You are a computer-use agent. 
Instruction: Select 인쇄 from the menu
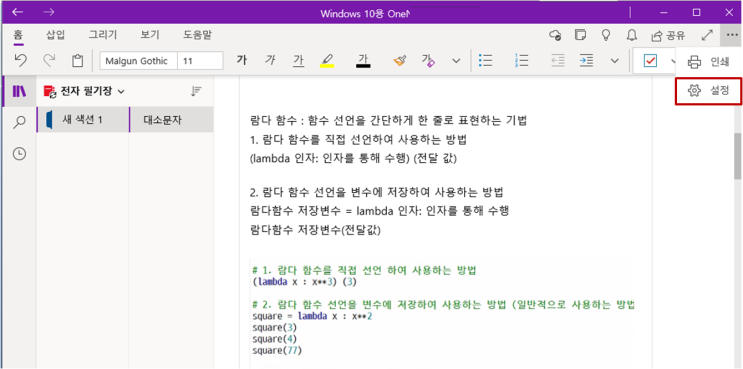[708, 62]
